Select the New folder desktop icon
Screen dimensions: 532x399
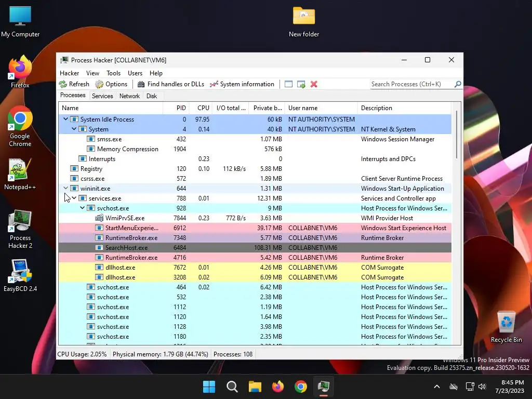pyautogui.click(x=304, y=22)
